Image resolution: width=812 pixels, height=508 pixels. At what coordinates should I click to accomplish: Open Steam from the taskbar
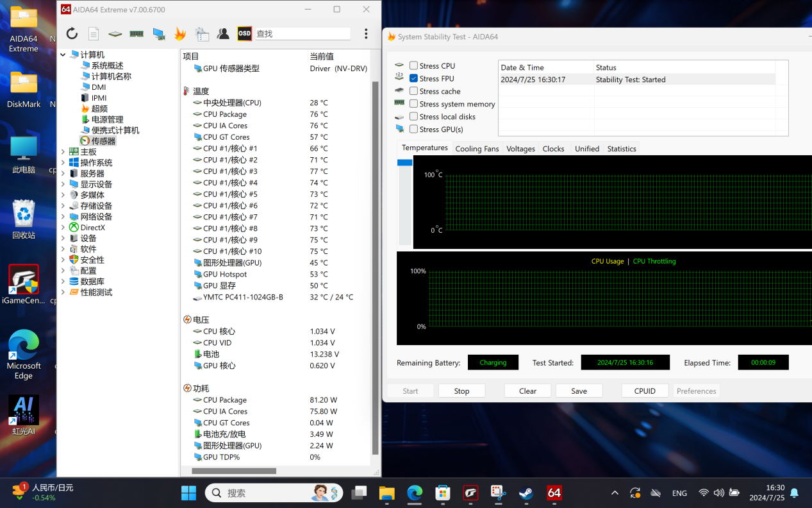click(x=526, y=493)
